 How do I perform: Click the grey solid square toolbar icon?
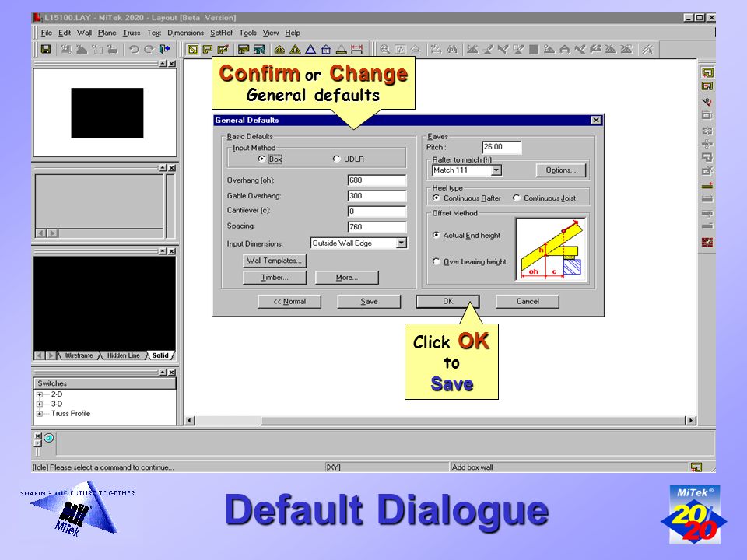(534, 49)
